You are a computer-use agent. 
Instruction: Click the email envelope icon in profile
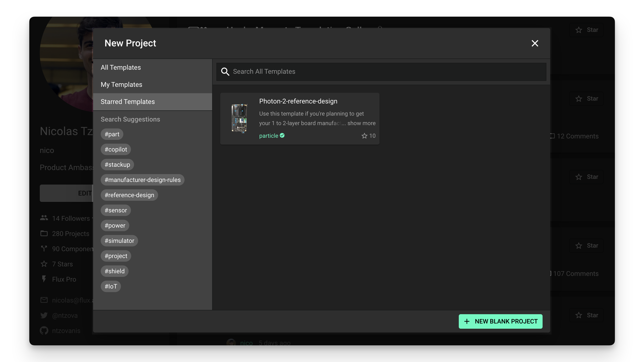click(44, 300)
